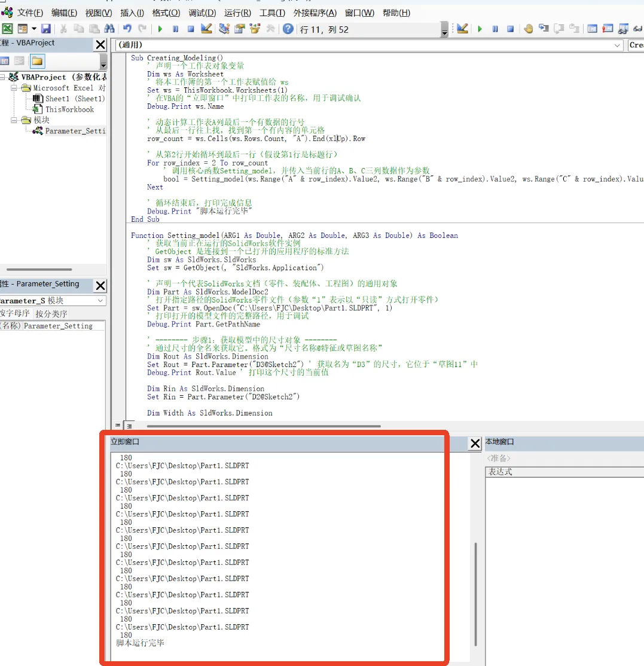
Task: Toggle Design Mode in the debug toolbar
Action: click(x=463, y=29)
